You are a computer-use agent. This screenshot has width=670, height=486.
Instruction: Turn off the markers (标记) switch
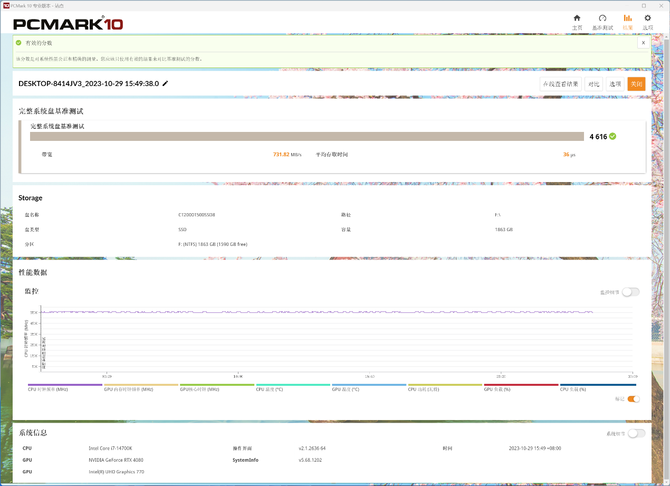pyautogui.click(x=634, y=399)
